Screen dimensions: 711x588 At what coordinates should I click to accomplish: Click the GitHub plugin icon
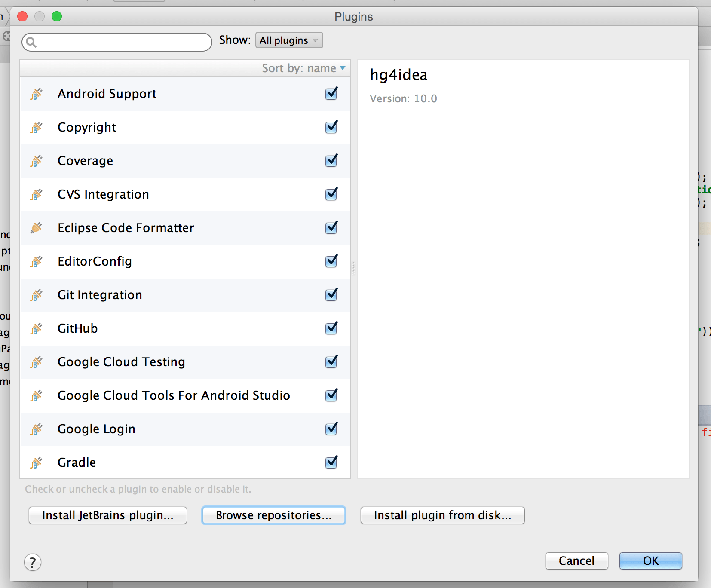click(37, 328)
